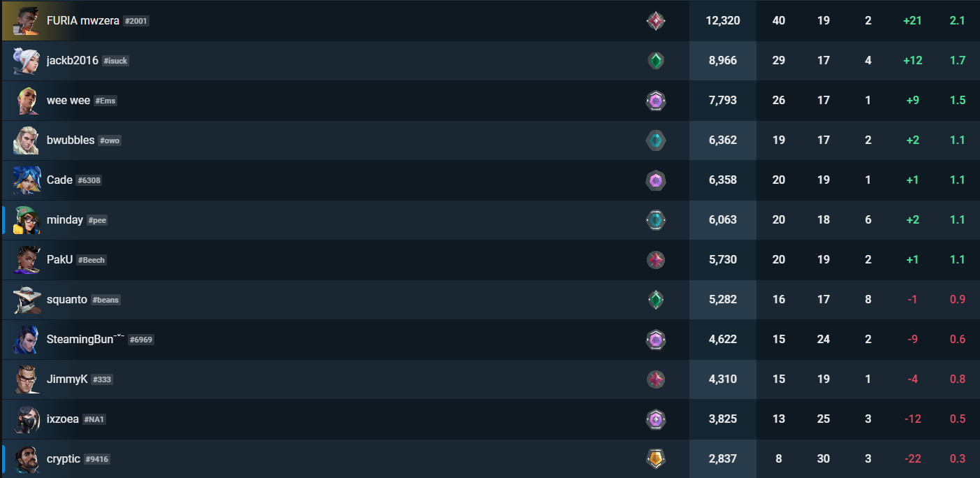Select SteamingBun's agent avatar
This screenshot has height=478, width=980.
click(27, 340)
